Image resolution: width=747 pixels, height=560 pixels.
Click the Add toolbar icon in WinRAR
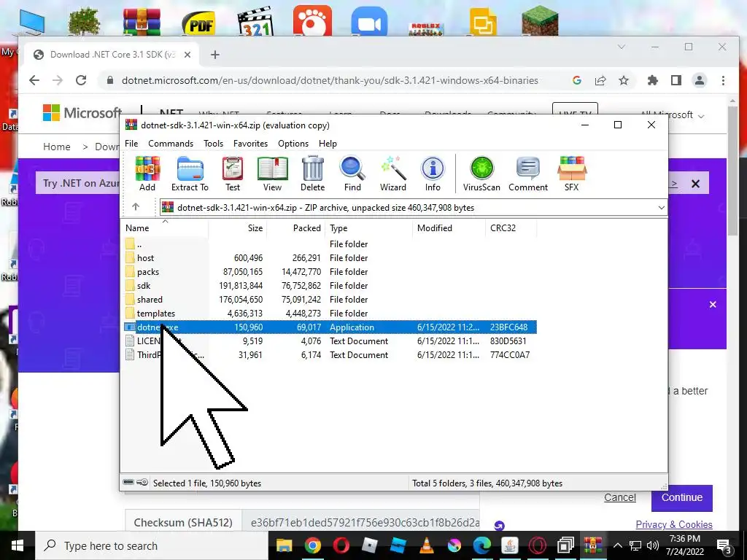pos(147,174)
